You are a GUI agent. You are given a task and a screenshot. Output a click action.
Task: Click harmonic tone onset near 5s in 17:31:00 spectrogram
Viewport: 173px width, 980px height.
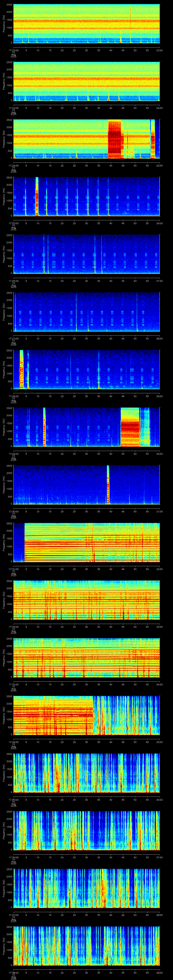25,543
